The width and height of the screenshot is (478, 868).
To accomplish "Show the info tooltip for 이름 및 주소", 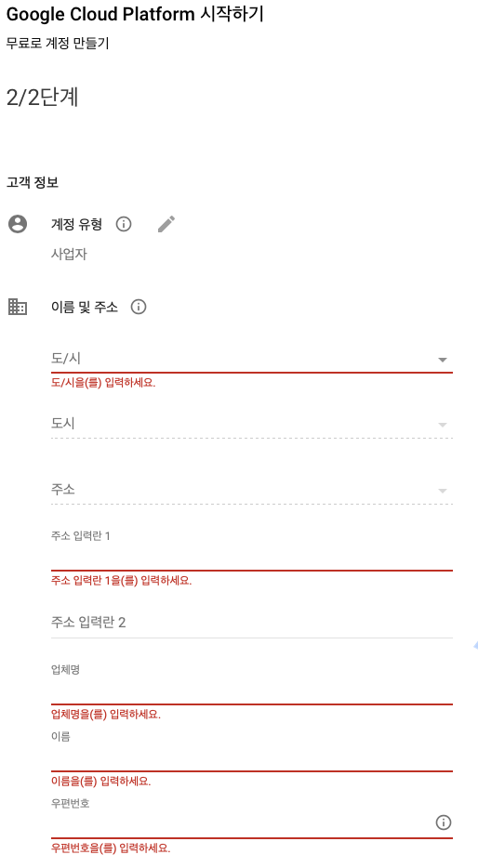I will point(139,307).
